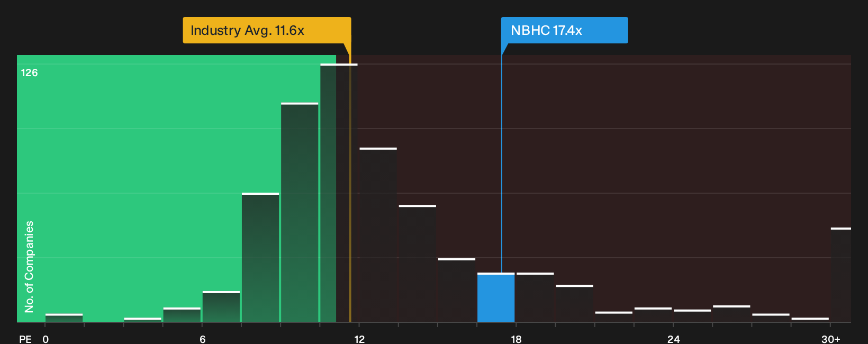868x344 pixels.
Task: Click the smallest bar near PE 0
Action: click(64, 318)
